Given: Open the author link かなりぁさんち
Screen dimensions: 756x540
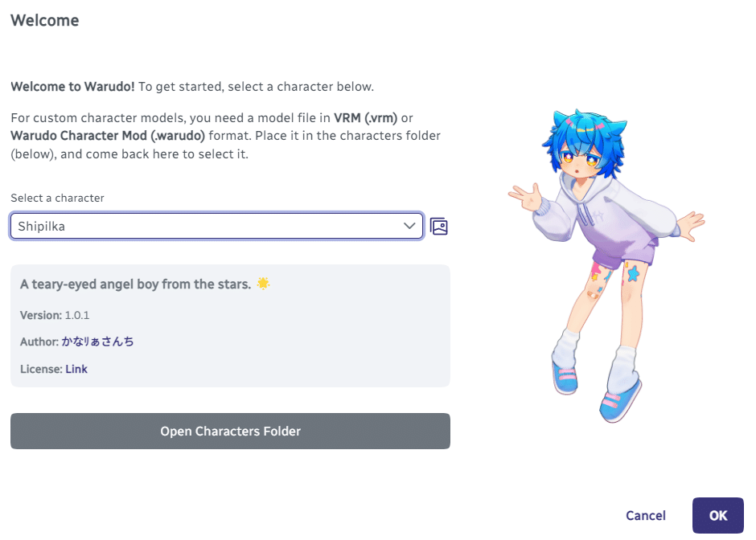Looking at the screenshot, I should (x=98, y=342).
